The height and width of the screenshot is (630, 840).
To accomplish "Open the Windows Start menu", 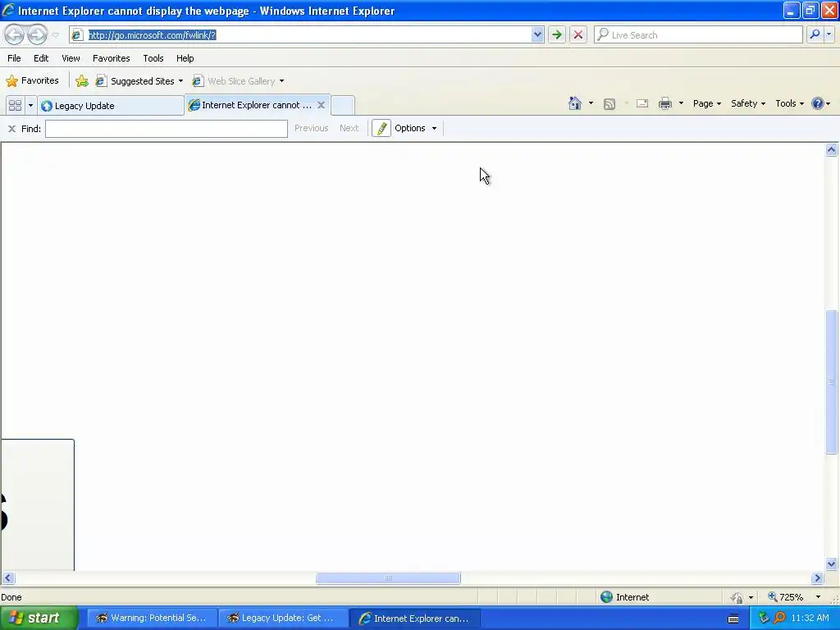I will (39, 619).
